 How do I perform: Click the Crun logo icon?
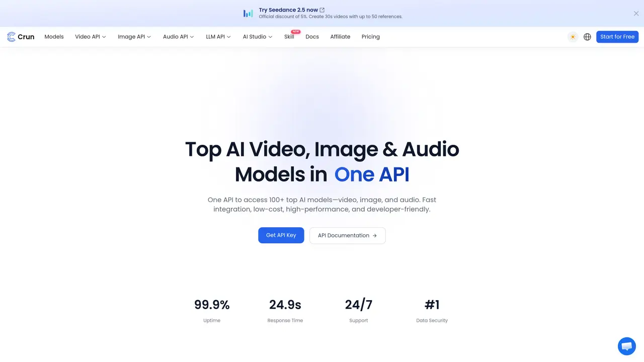coord(11,37)
